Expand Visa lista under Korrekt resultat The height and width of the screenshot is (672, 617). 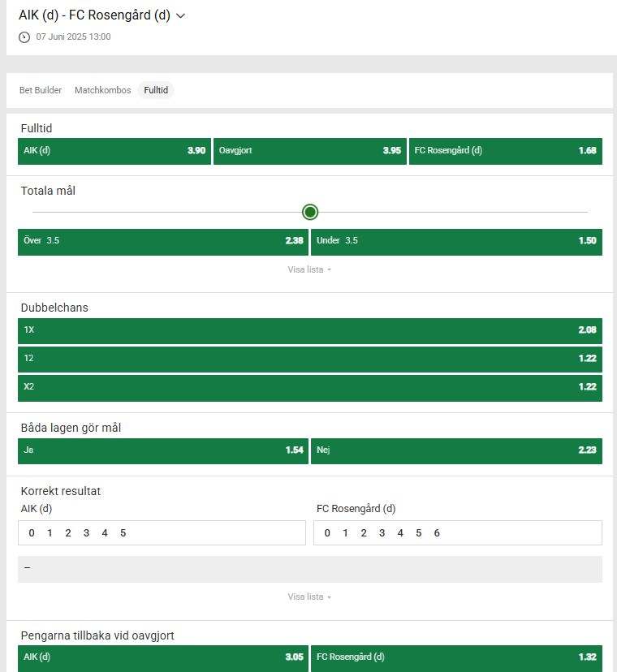point(309,597)
